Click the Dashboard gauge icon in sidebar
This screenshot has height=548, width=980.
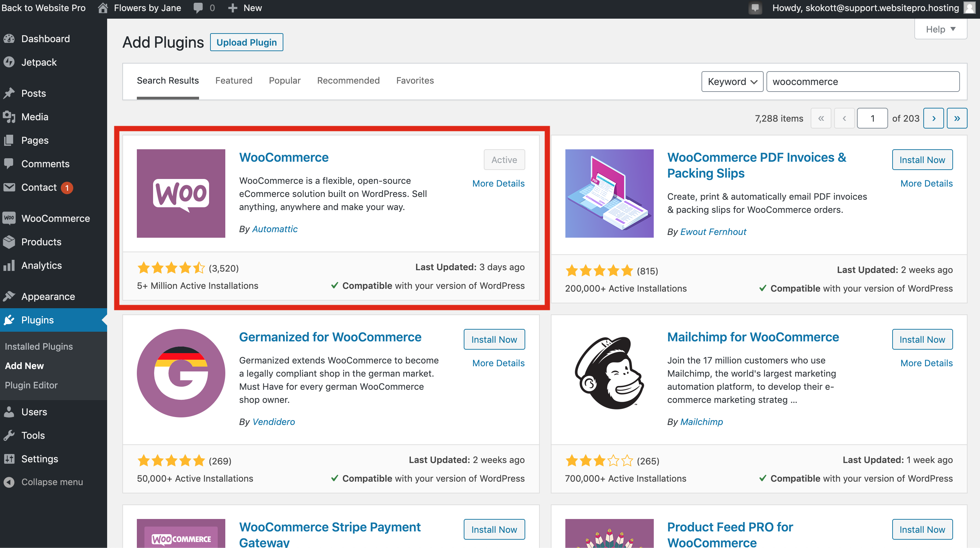[x=9, y=39]
